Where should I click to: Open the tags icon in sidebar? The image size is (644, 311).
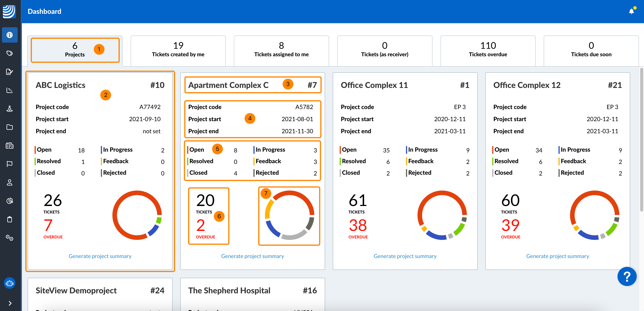pos(9,53)
